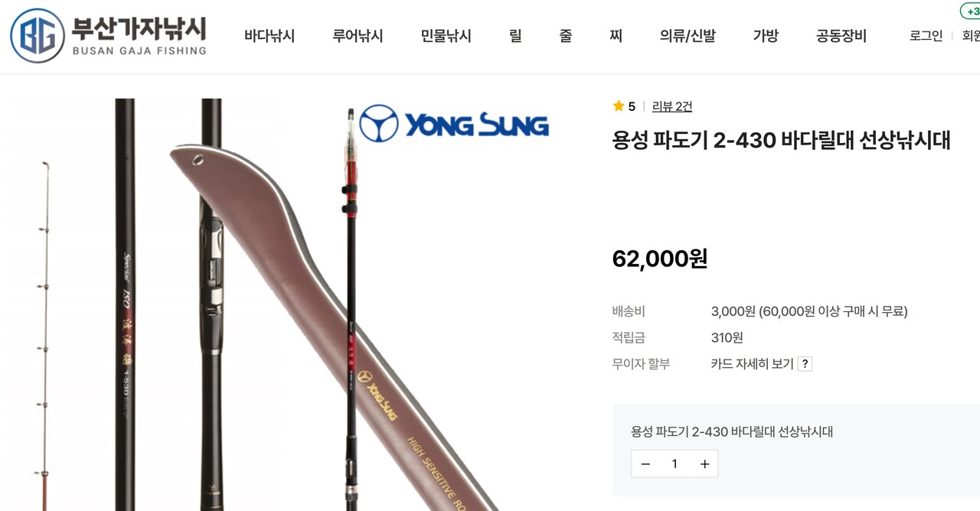Open the 의류/신발 category
The image size is (980, 511).
688,36
